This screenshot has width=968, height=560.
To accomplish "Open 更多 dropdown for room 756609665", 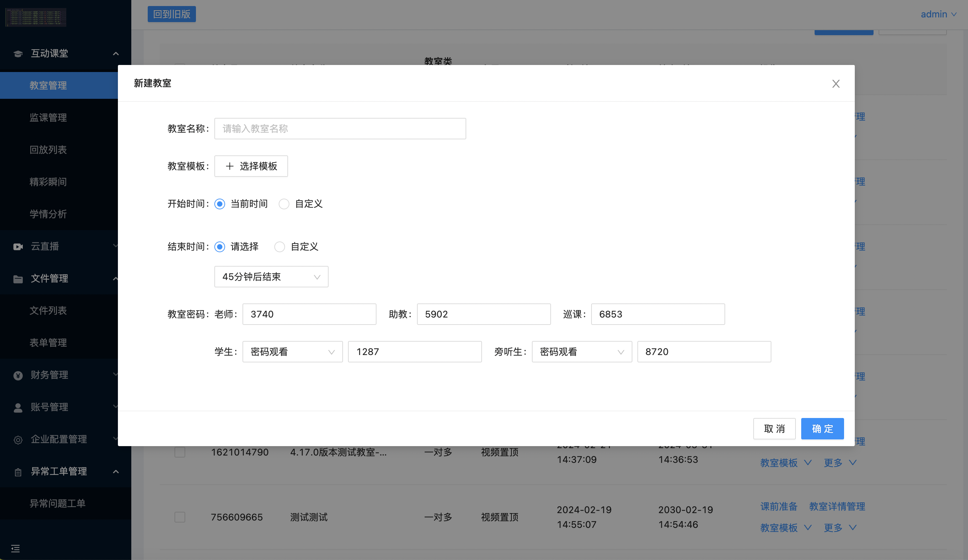I will (x=840, y=528).
